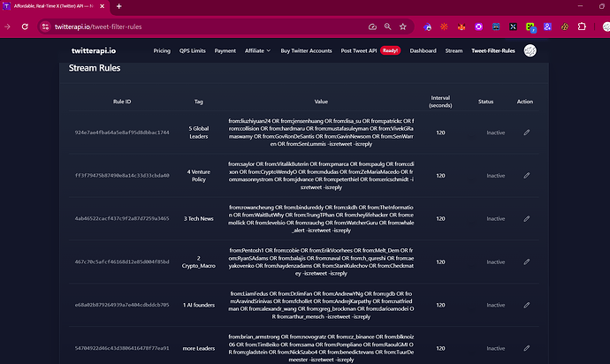Click the '2 Crypto_Macro' tag
The height and width of the screenshot is (364, 610).
[x=199, y=262]
